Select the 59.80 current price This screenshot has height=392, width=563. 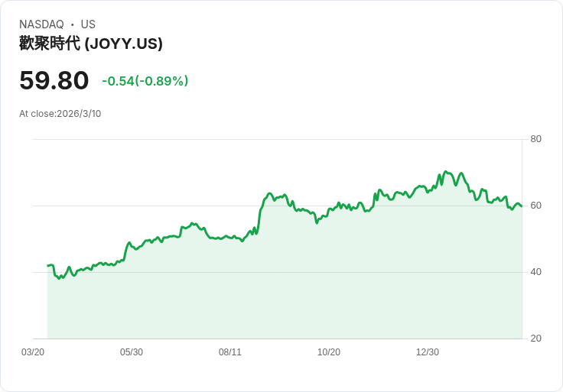(x=54, y=80)
